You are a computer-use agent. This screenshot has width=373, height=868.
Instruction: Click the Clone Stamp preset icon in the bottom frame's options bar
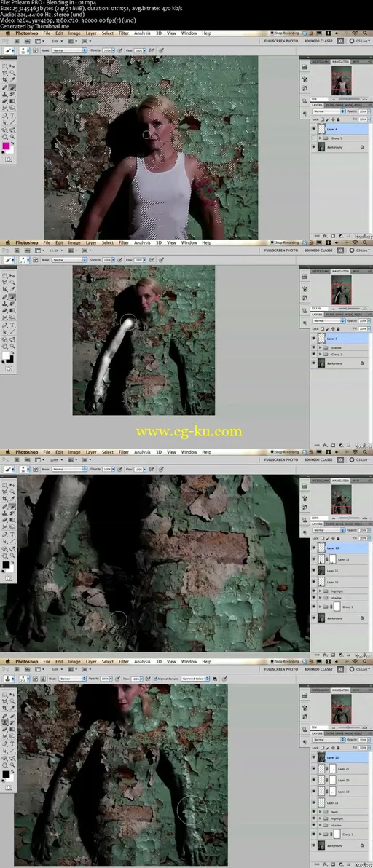pyautogui.click(x=9, y=679)
